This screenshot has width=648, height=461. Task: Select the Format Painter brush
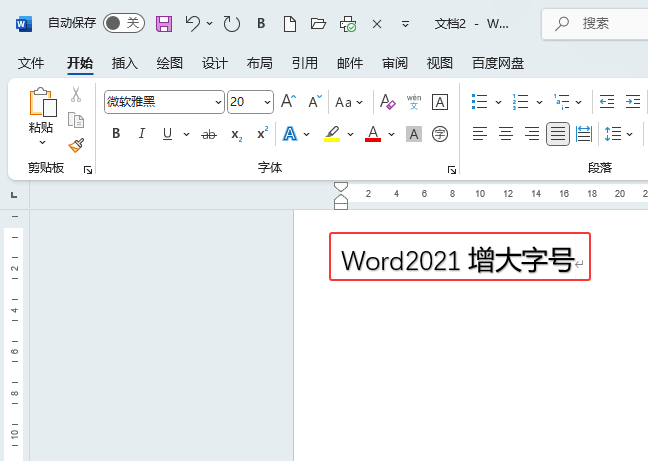coord(76,145)
